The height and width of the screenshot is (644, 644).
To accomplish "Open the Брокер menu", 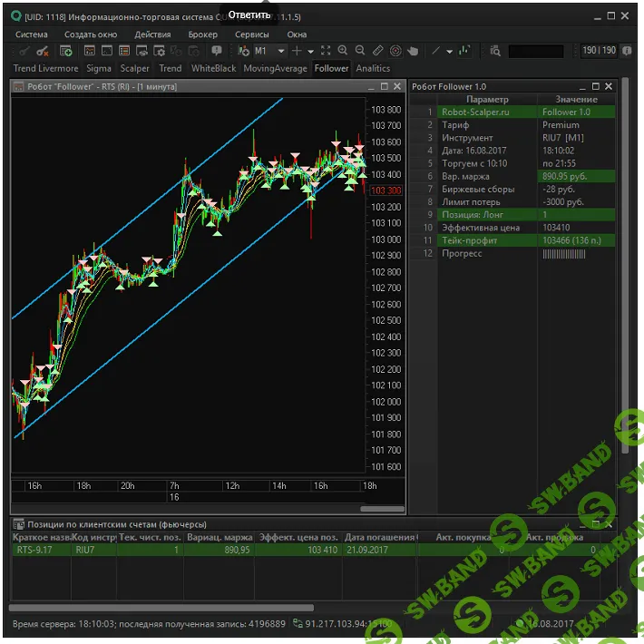I will [203, 34].
